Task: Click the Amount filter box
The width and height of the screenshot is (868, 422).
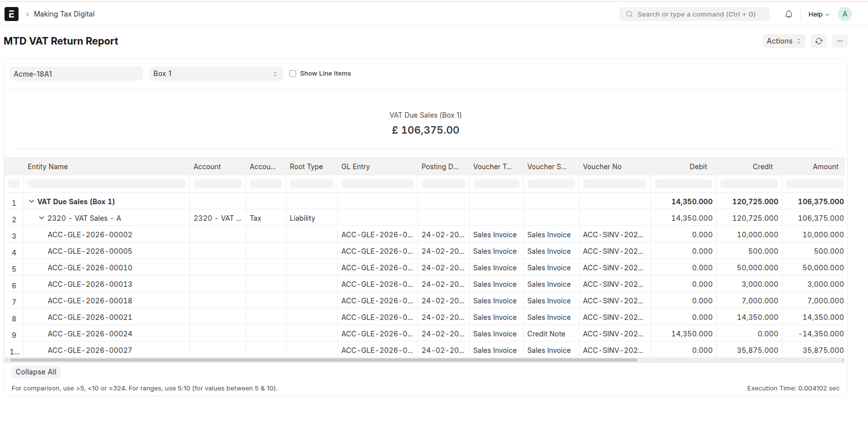Action: pyautogui.click(x=815, y=184)
